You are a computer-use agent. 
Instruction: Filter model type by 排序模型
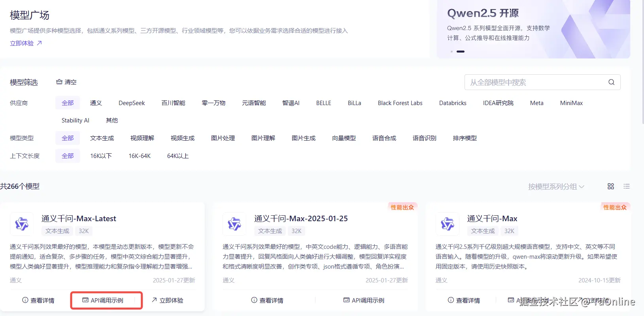coord(465,138)
